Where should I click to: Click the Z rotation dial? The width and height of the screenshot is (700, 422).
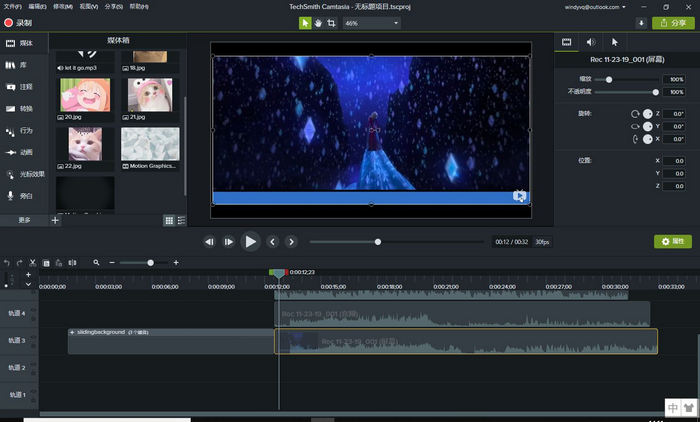point(647,114)
